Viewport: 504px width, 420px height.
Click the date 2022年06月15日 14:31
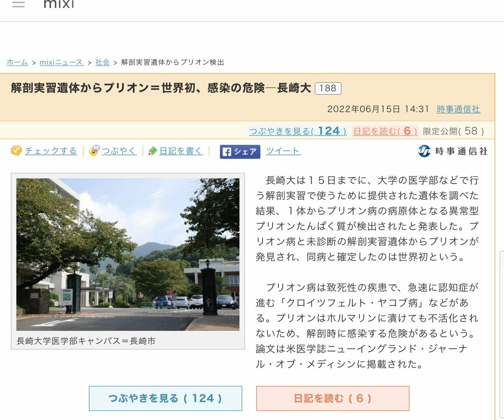click(378, 109)
